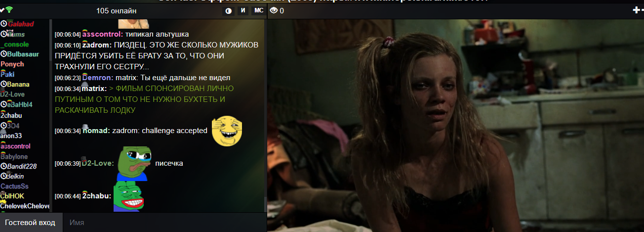Select asscontrol in the left user list
Image resolution: width=644 pixels, height=232 pixels.
pyautogui.click(x=15, y=146)
